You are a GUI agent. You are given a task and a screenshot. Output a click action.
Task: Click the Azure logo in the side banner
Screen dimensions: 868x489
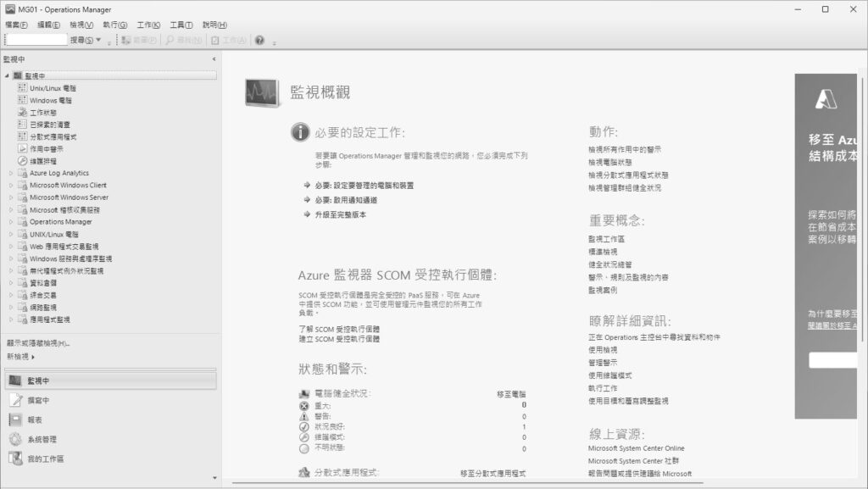pos(826,99)
